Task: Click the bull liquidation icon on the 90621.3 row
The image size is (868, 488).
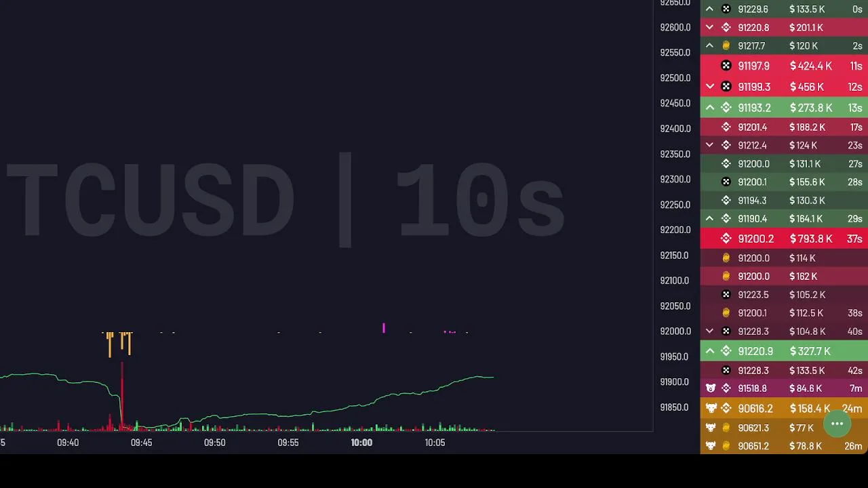Action: pyautogui.click(x=711, y=428)
